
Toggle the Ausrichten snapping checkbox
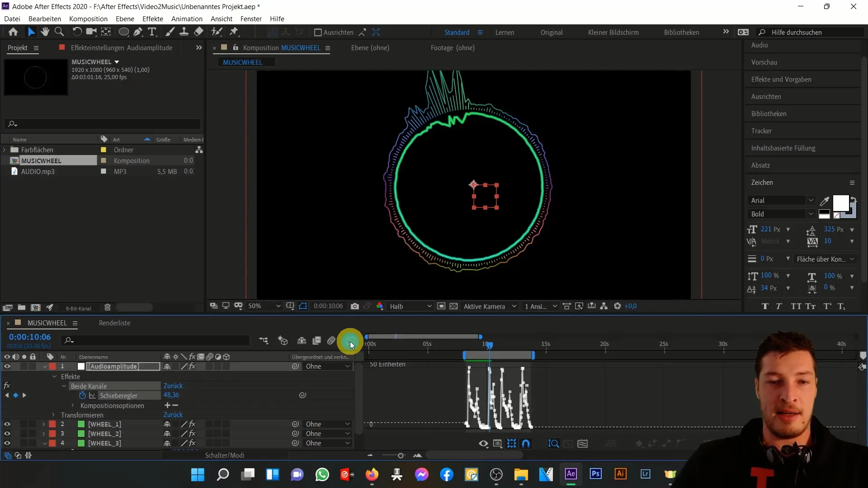click(318, 33)
